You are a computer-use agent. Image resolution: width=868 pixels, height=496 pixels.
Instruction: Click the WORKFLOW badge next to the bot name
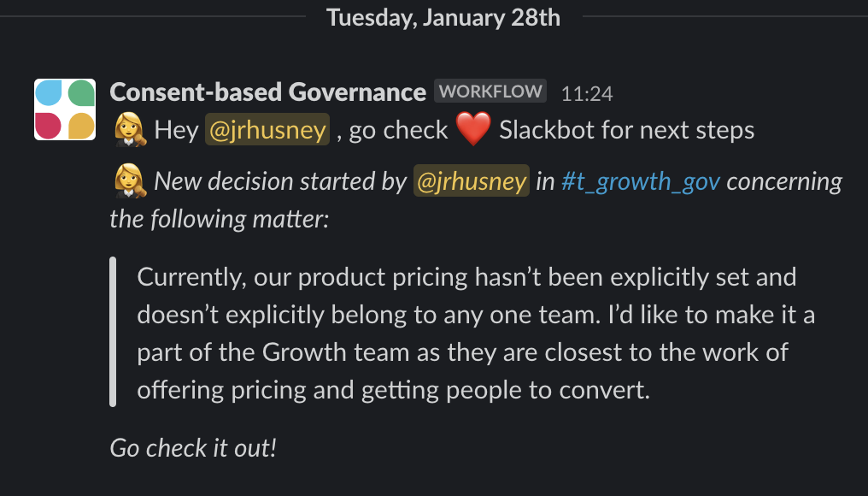pyautogui.click(x=490, y=92)
